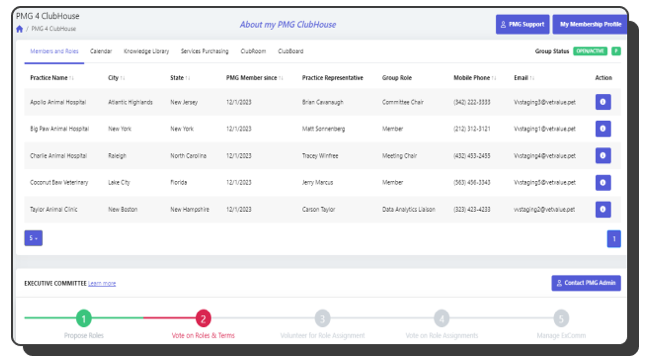Select step 2 Vote on Roles & Terms
649x362 pixels.
203,319
